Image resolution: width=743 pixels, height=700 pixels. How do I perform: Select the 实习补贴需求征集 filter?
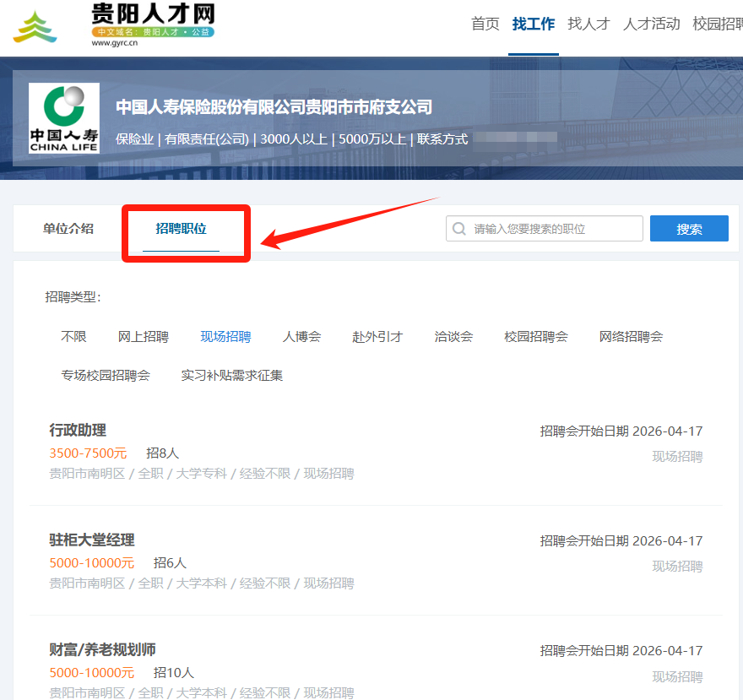[231, 376]
